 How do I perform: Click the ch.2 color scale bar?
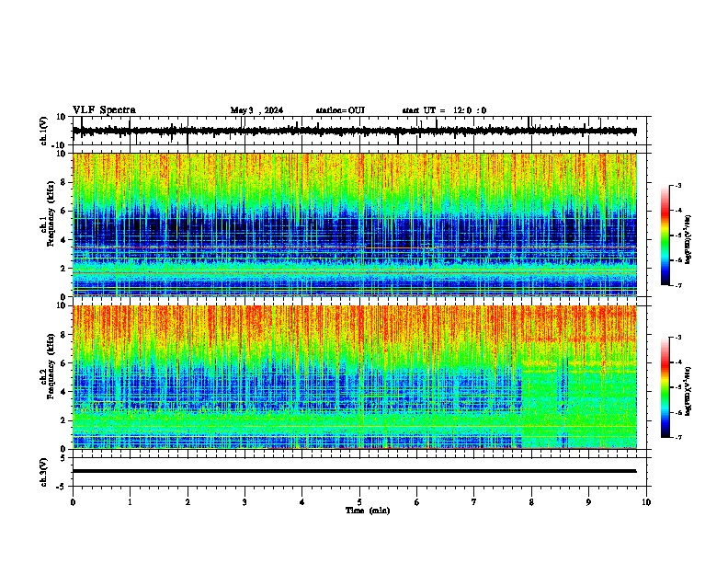tap(665, 387)
